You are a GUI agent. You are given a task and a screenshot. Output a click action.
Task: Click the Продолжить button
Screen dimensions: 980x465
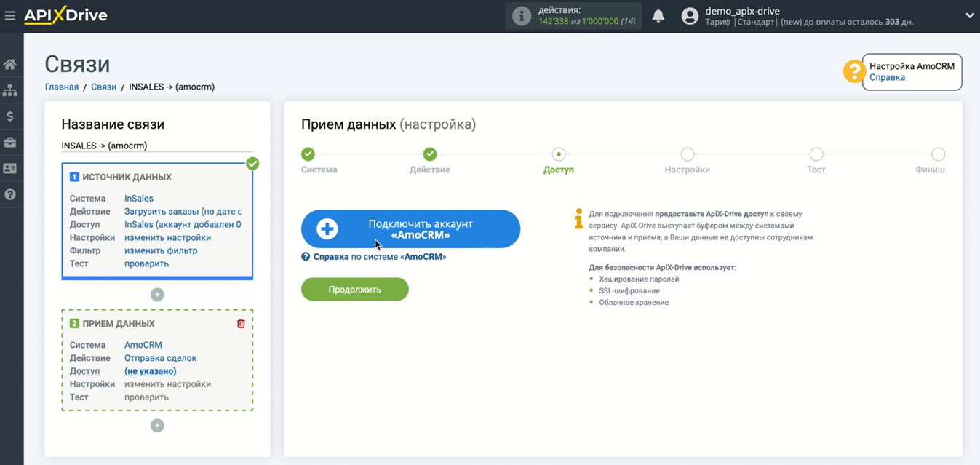[x=355, y=289]
